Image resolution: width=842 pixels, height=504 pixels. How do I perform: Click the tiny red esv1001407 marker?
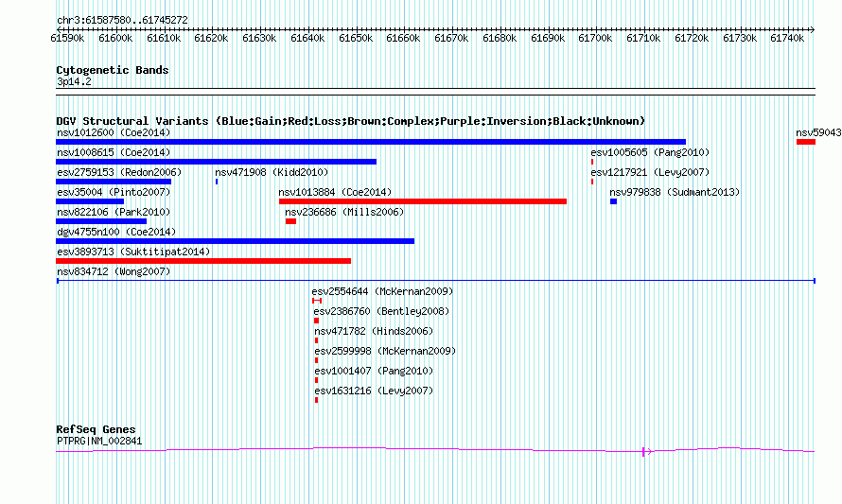[316, 380]
